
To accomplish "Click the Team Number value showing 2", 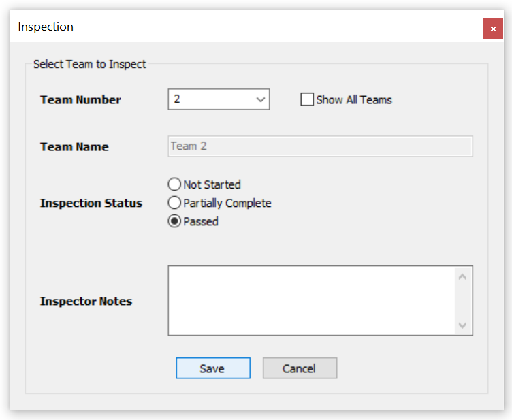I will [x=204, y=100].
